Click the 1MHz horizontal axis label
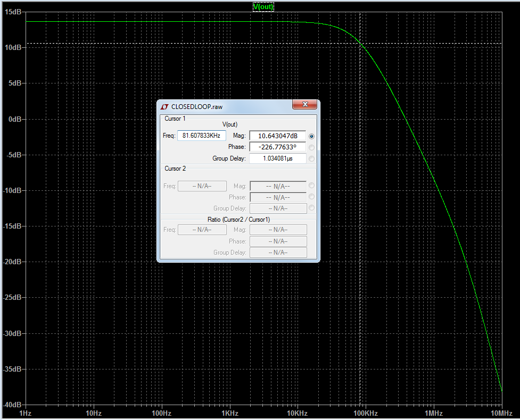The image size is (520, 420). [434, 413]
